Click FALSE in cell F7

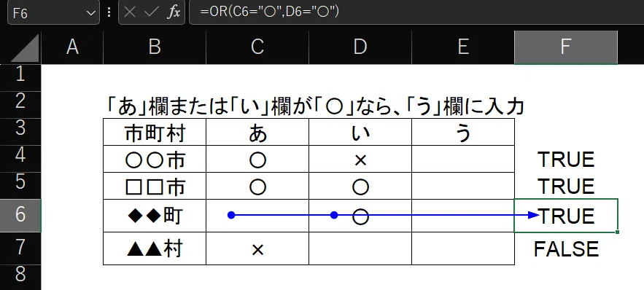click(566, 248)
